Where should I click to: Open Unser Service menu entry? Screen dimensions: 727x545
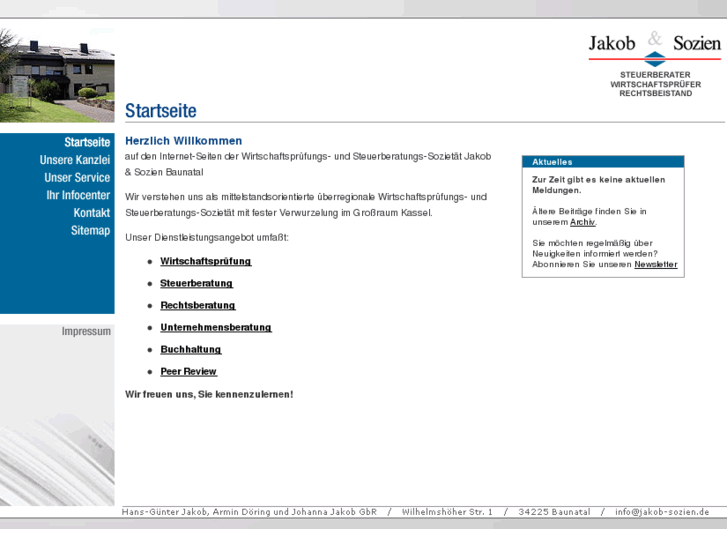tap(77, 177)
